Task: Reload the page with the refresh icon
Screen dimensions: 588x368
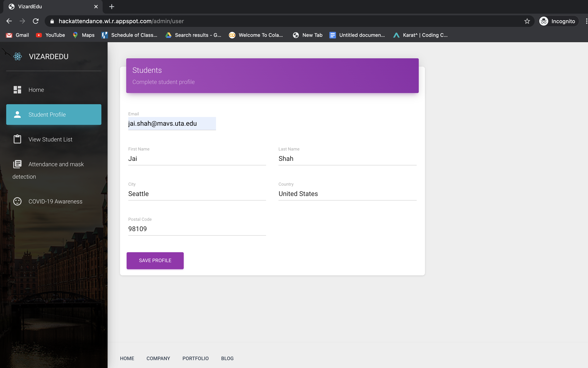Action: [x=36, y=21]
